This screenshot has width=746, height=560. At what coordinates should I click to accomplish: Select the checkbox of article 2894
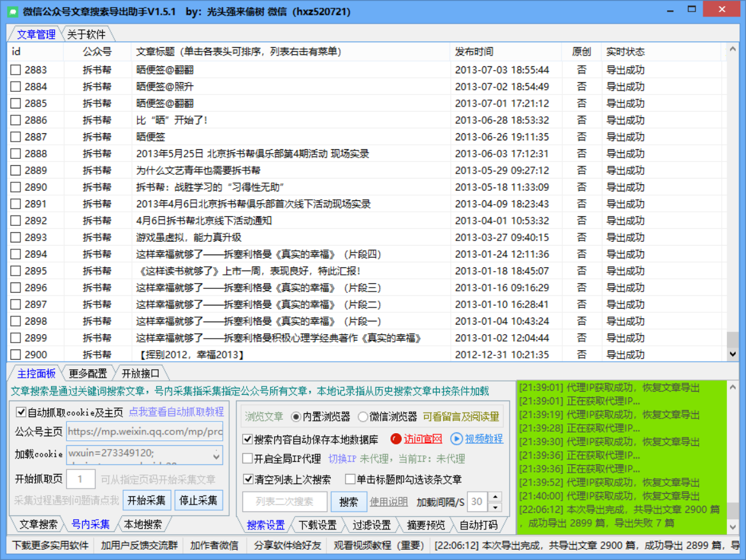16,254
